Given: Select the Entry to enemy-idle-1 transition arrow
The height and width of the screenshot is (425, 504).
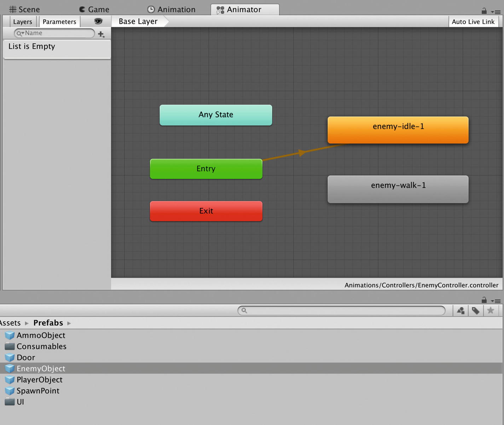Looking at the screenshot, I should tap(302, 153).
